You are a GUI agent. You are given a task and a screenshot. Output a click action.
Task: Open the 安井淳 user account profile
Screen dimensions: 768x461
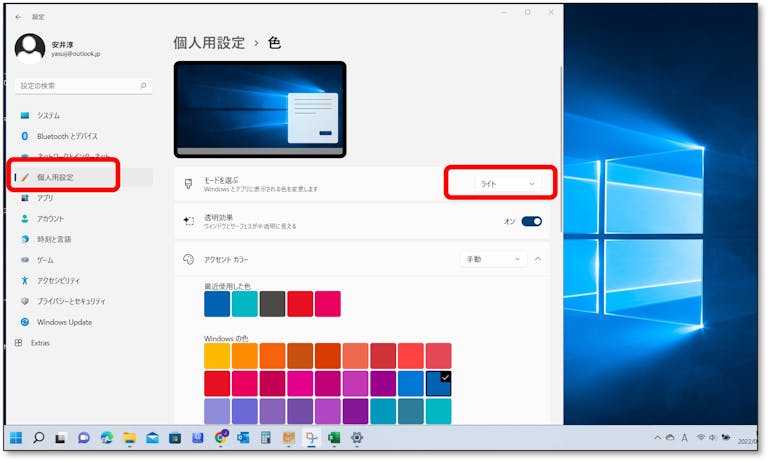[58, 49]
